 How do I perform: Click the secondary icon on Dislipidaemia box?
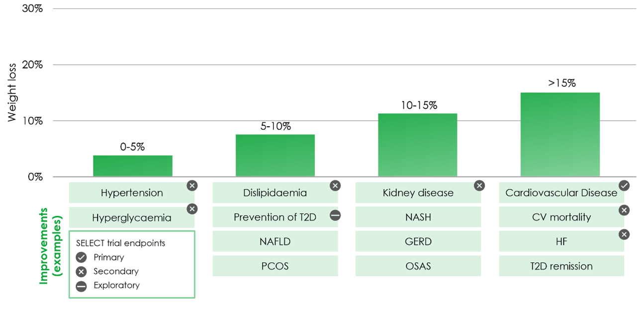[335, 185]
